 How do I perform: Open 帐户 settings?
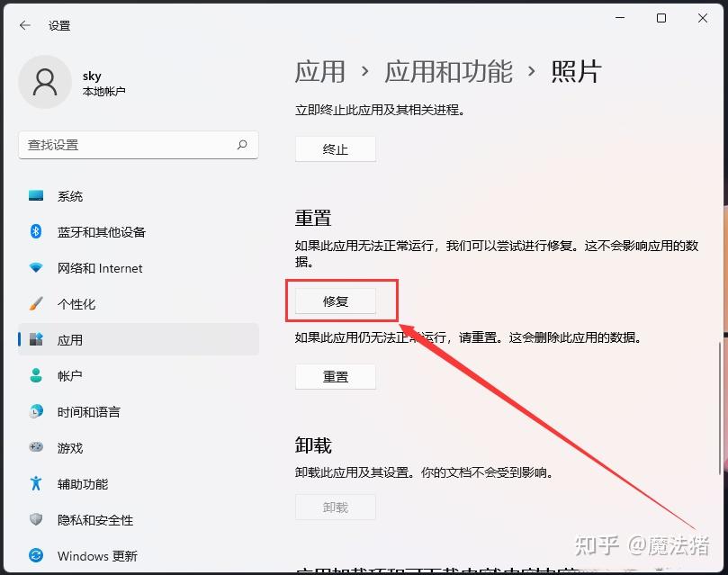(x=139, y=375)
